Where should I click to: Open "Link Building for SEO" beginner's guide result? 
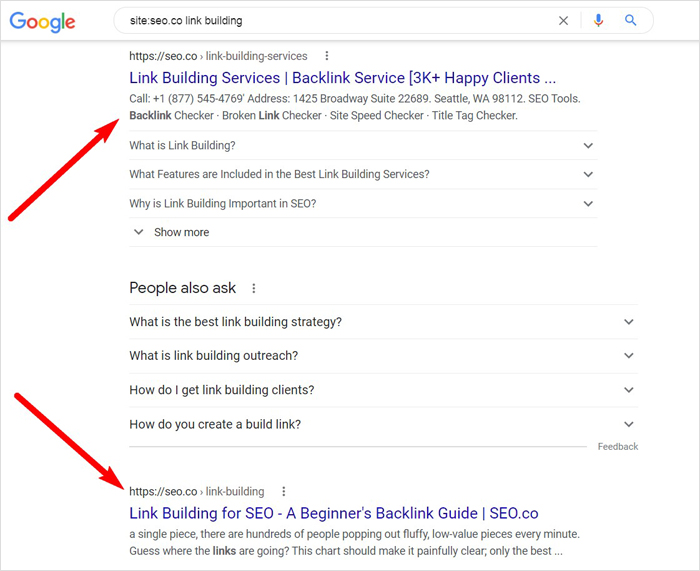(334, 513)
